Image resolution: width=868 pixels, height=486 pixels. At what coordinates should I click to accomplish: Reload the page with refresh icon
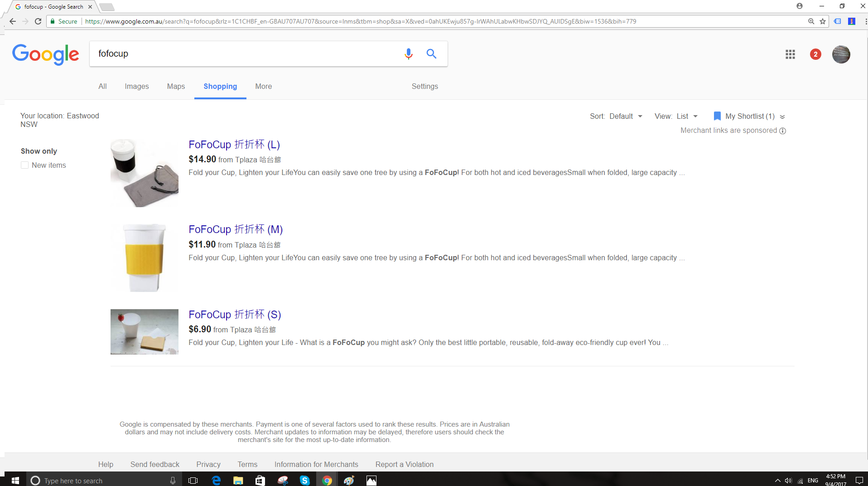(x=38, y=21)
